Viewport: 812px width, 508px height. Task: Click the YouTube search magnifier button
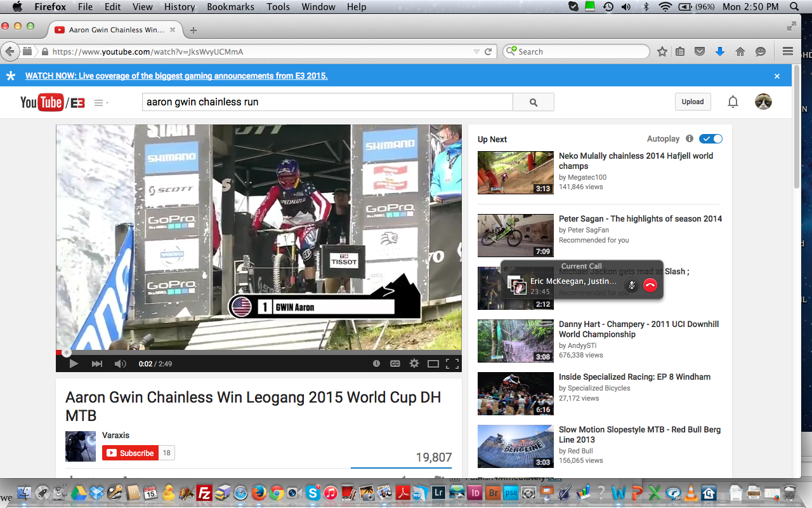tap(534, 102)
